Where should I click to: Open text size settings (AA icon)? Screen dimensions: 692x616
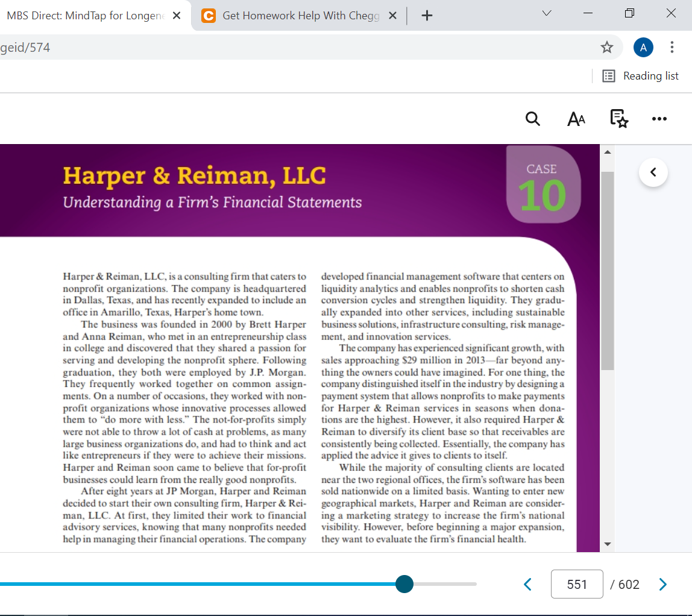[576, 119]
